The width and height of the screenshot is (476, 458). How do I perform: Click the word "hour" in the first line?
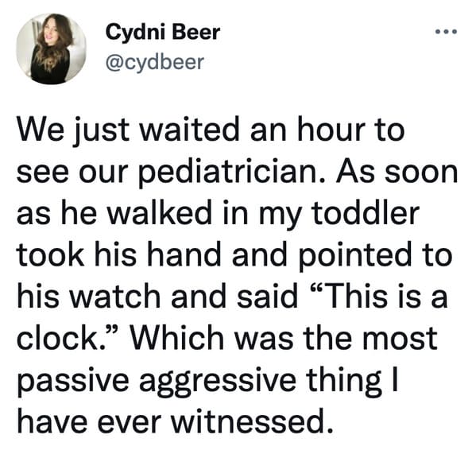click(x=331, y=130)
